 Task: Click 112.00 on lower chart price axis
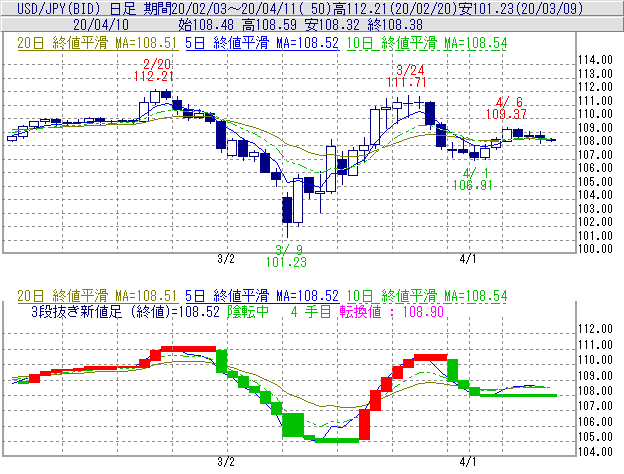(x=595, y=329)
